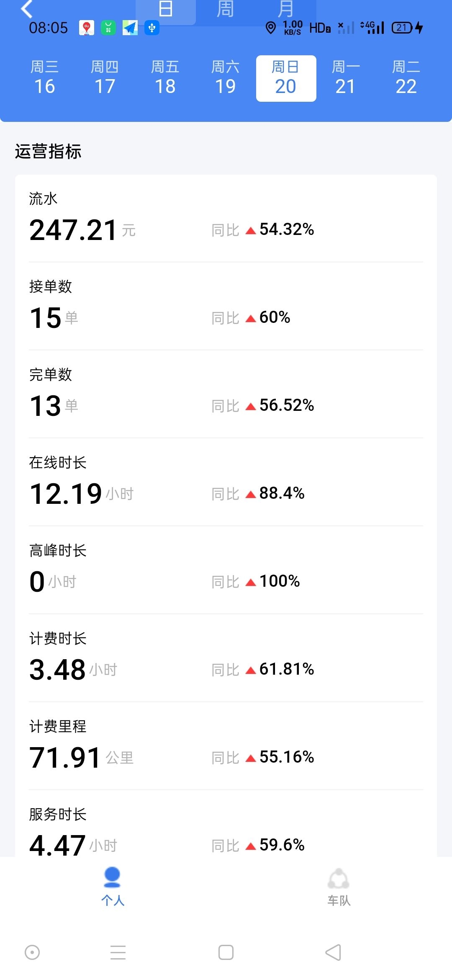Screen dimensions: 452x980
Task: Select date 周三 16
Action: coord(45,78)
